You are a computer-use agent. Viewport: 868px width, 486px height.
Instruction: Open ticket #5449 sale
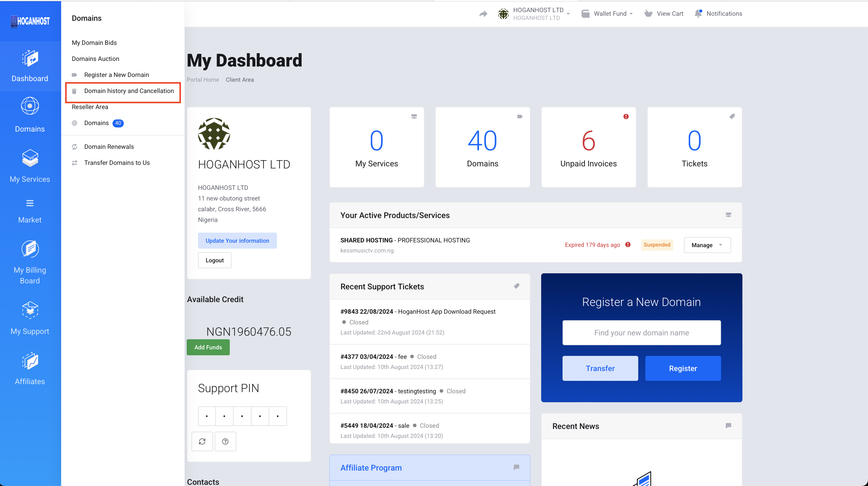[375, 425]
